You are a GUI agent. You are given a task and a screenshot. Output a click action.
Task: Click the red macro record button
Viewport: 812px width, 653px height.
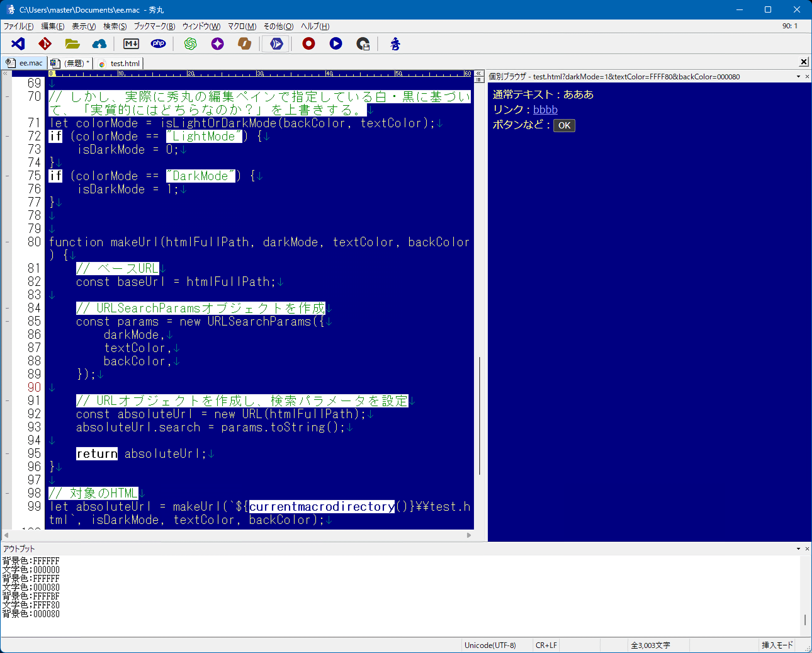308,44
